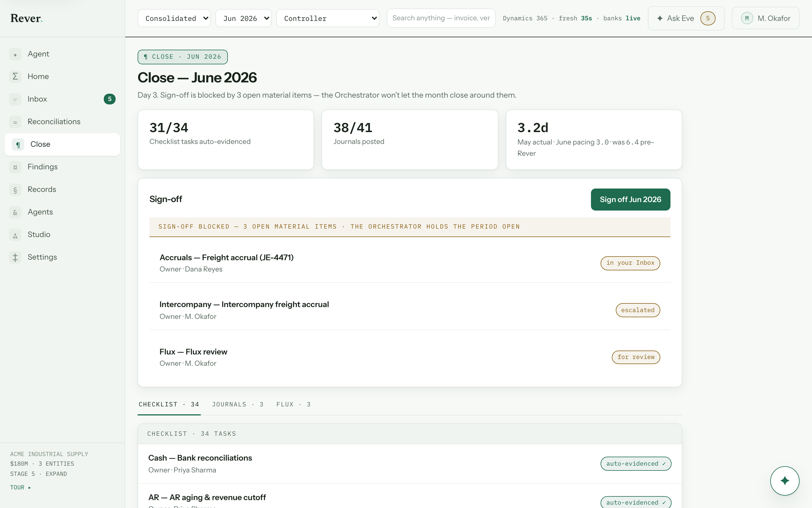Image resolution: width=812 pixels, height=508 pixels.
Task: Switch to the Flux · 3 tab
Action: point(293,404)
